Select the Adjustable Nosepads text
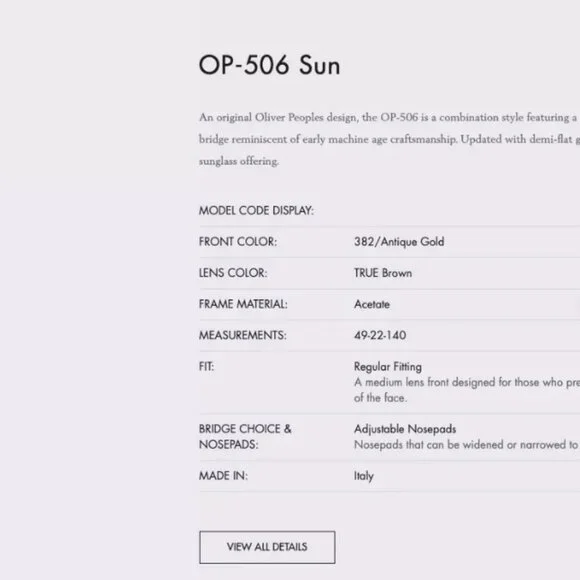The width and height of the screenshot is (580, 580). click(405, 429)
